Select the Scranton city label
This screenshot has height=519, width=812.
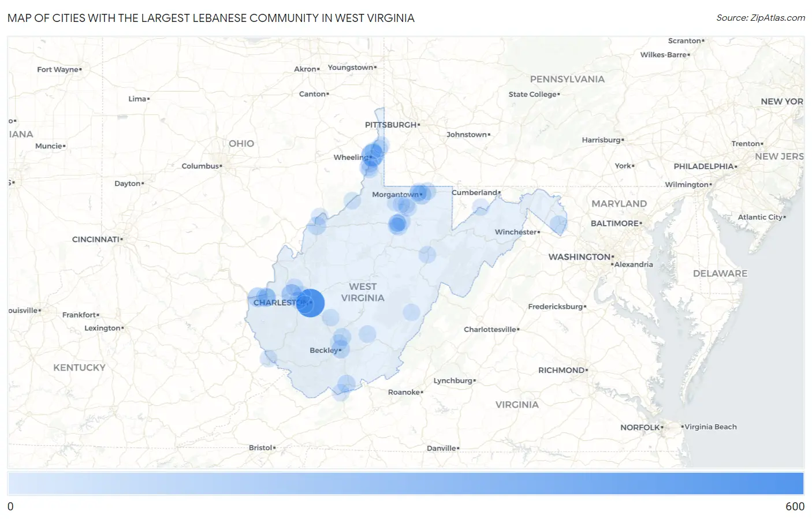click(684, 41)
